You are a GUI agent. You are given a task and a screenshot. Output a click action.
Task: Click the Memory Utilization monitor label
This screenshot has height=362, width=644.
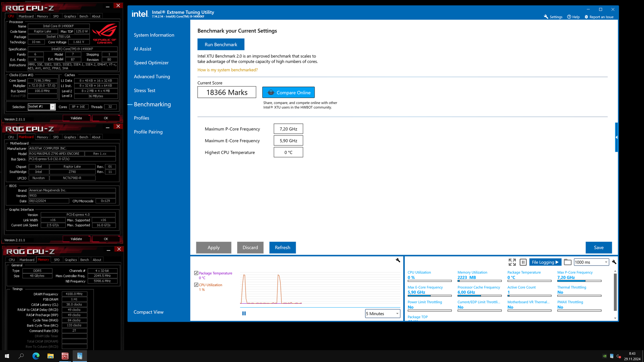[x=472, y=273]
